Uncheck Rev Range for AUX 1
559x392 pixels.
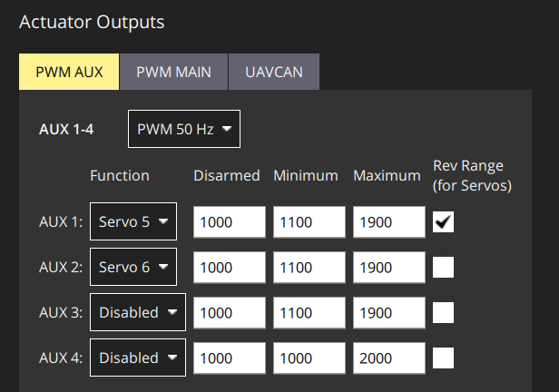point(443,222)
